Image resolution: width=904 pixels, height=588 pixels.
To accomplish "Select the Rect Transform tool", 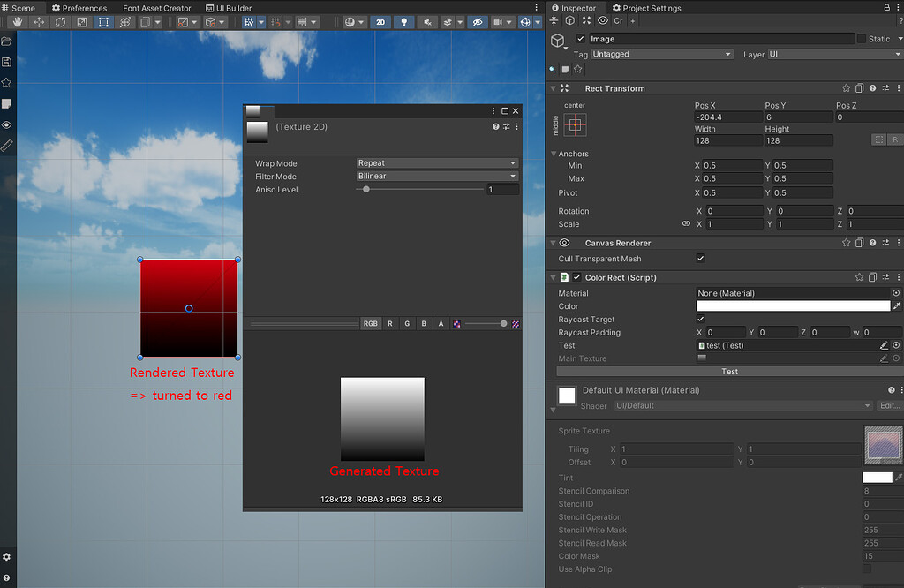I will point(102,22).
